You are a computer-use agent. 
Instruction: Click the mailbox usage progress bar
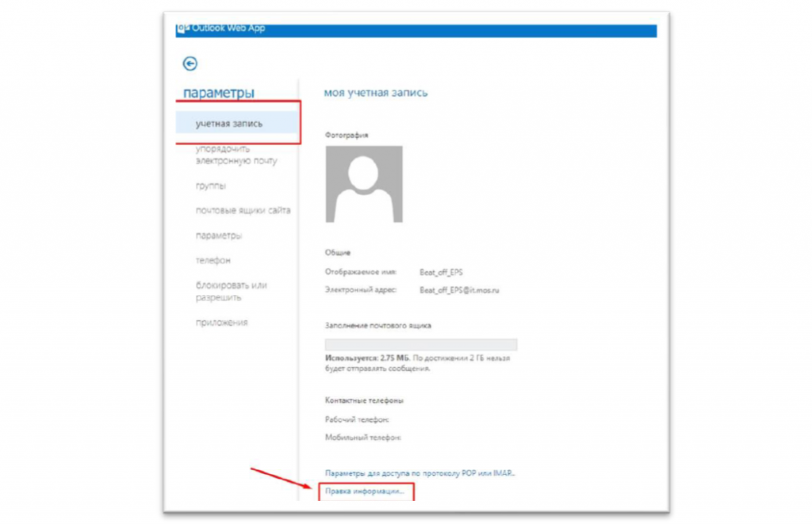pyautogui.click(x=420, y=345)
